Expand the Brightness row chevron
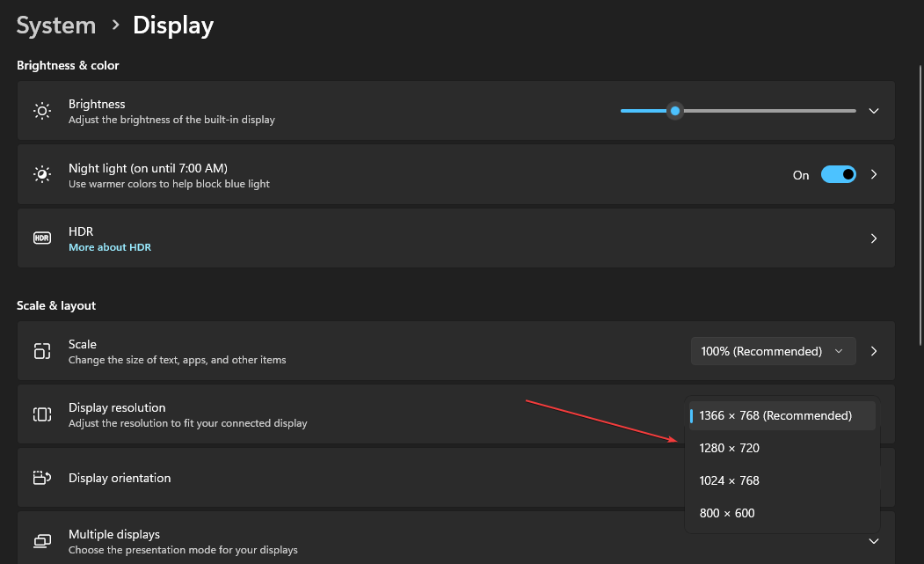924x564 pixels. 873,110
